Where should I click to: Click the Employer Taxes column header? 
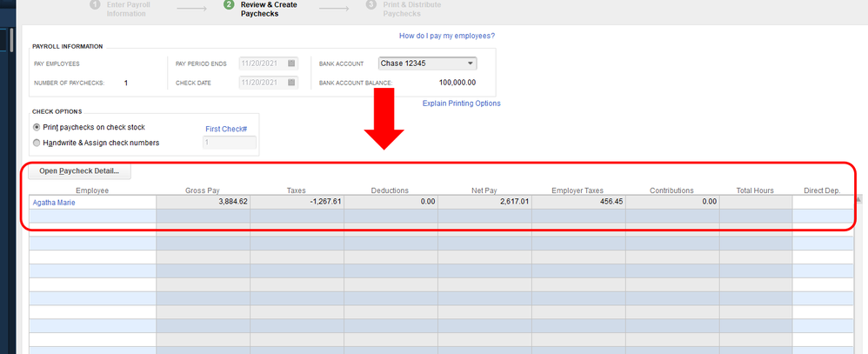click(578, 190)
